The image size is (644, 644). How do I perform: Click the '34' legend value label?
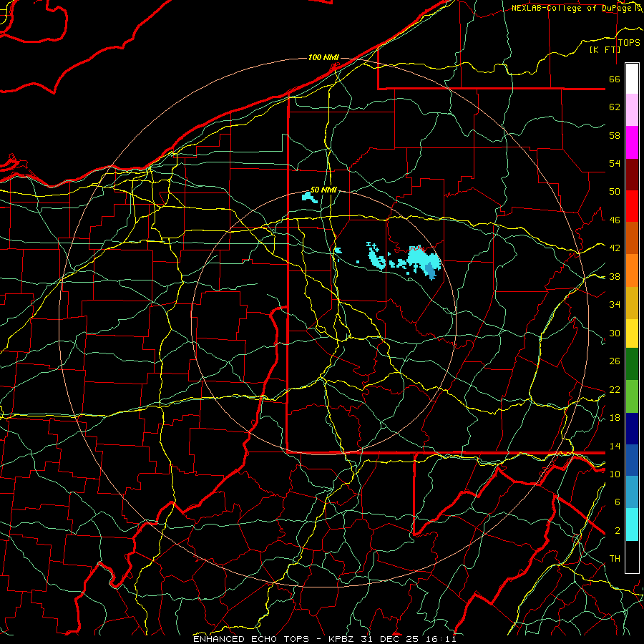click(x=615, y=305)
